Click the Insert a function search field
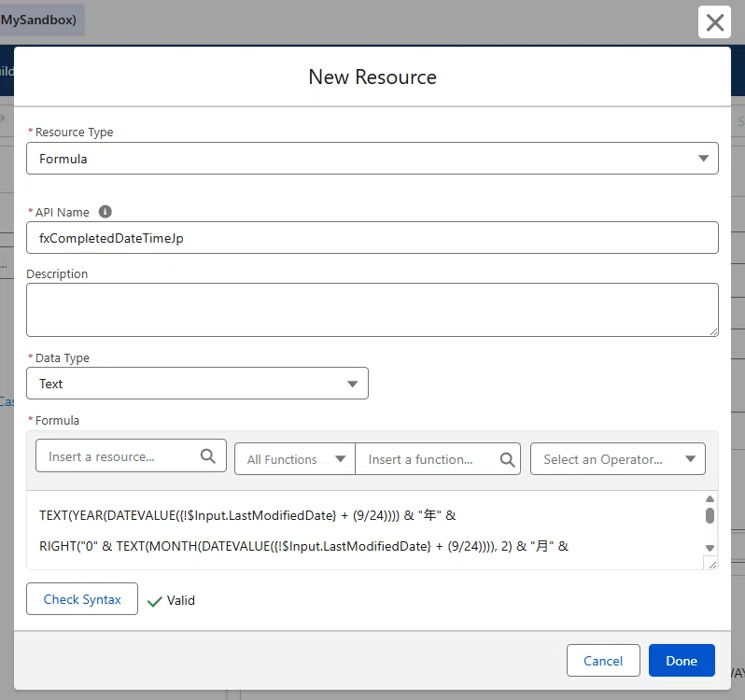The width and height of the screenshot is (745, 700). click(438, 459)
